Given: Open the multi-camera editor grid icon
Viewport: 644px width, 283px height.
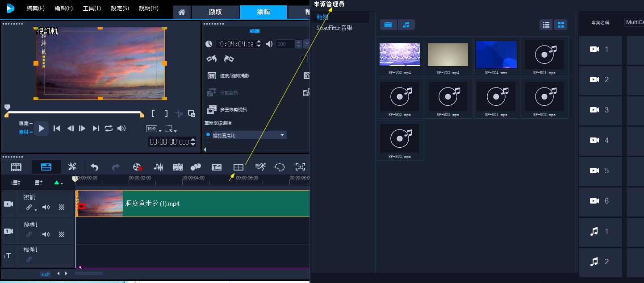Looking at the screenshot, I should pos(238,167).
